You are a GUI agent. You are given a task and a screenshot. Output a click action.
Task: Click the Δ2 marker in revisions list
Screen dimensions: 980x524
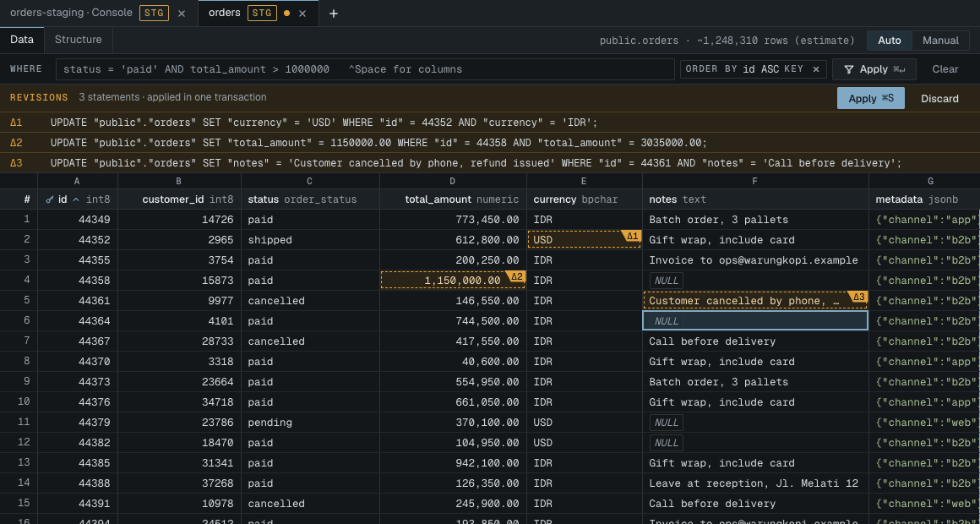[16, 143]
